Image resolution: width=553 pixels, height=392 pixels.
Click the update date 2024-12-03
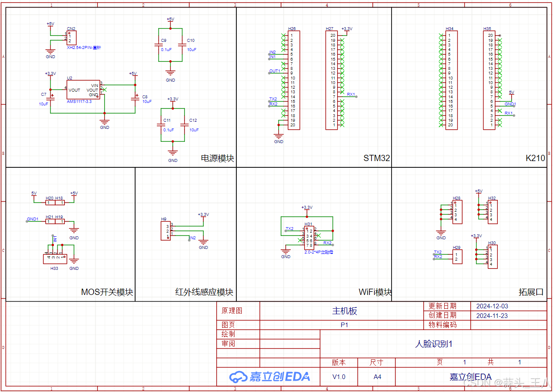click(x=492, y=306)
